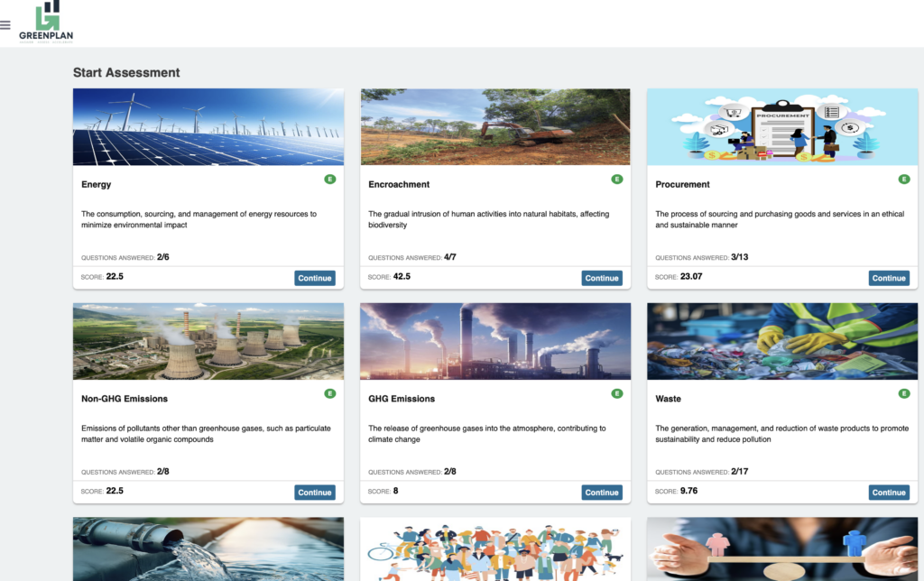Continue the Encroachment assessment

pyautogui.click(x=602, y=278)
